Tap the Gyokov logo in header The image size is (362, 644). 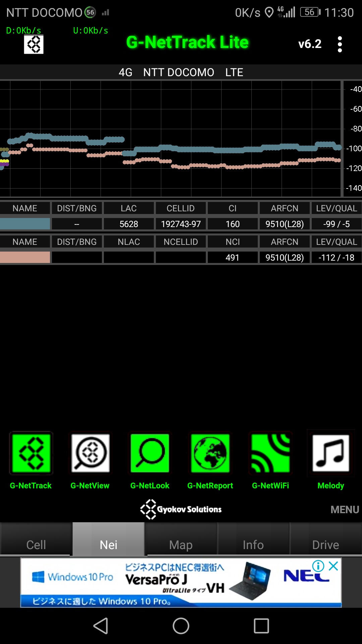[x=34, y=44]
